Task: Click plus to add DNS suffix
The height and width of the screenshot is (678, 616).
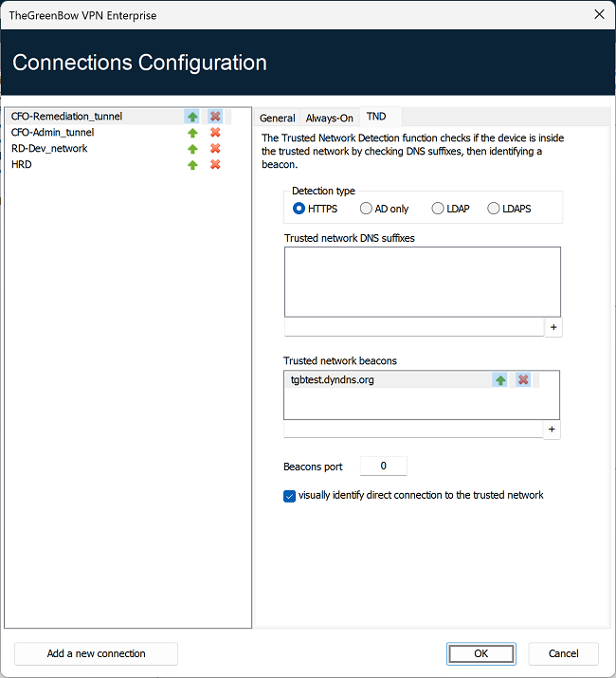Action: pos(553,327)
